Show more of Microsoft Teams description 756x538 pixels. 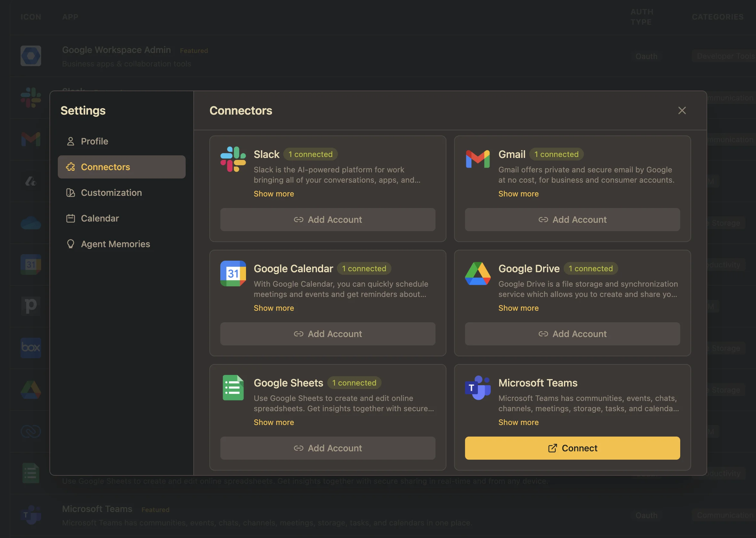518,422
